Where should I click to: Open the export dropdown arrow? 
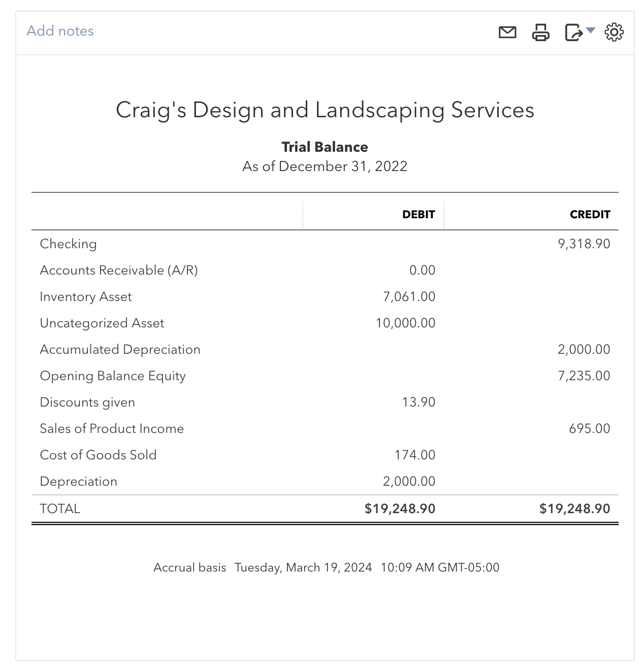590,31
